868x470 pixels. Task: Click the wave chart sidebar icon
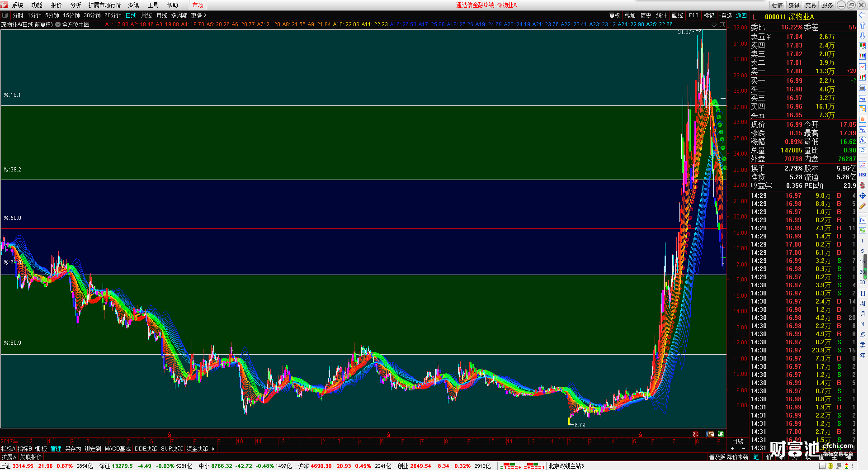(x=862, y=164)
